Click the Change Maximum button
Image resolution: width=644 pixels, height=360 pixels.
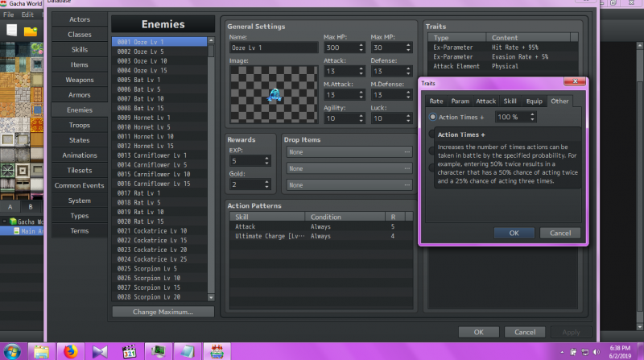point(163,312)
